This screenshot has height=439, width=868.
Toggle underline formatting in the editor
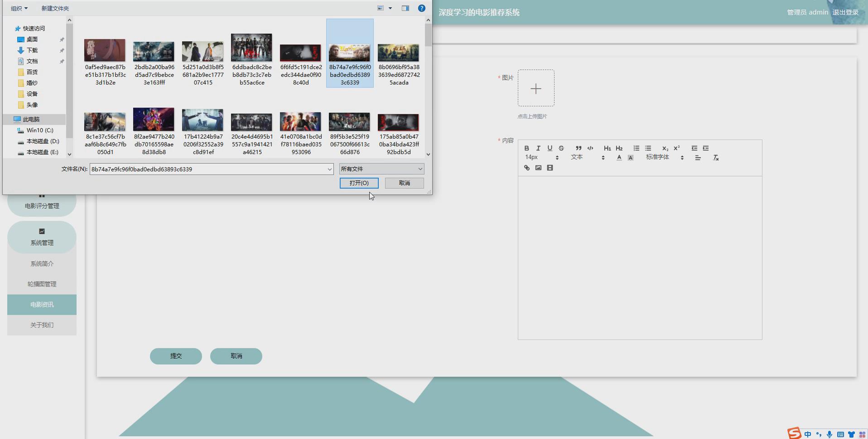pyautogui.click(x=550, y=148)
